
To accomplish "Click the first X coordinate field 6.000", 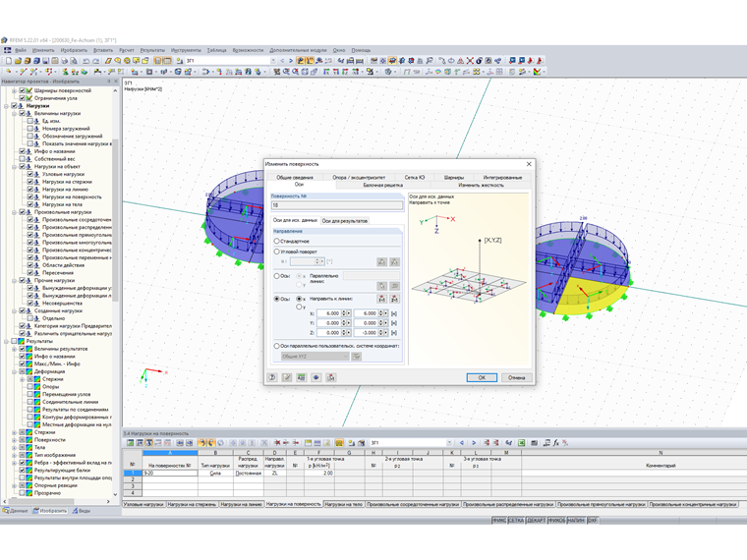I will (328, 313).
